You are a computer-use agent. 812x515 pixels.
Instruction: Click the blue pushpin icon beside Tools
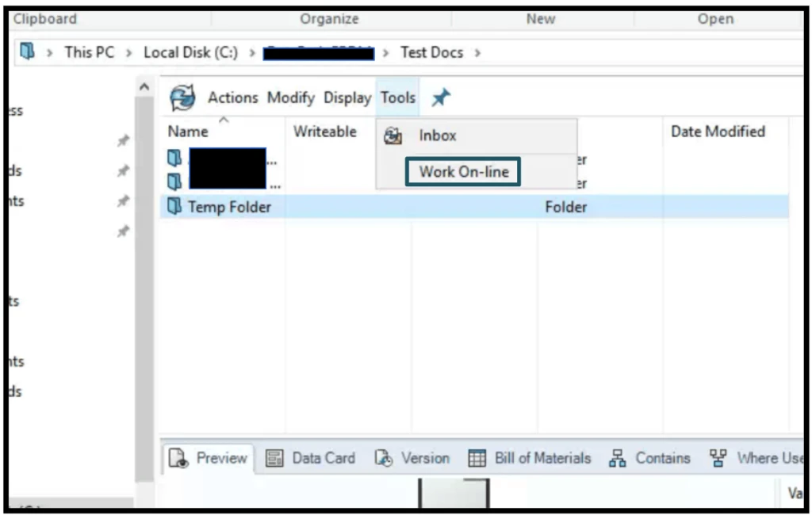pos(440,97)
